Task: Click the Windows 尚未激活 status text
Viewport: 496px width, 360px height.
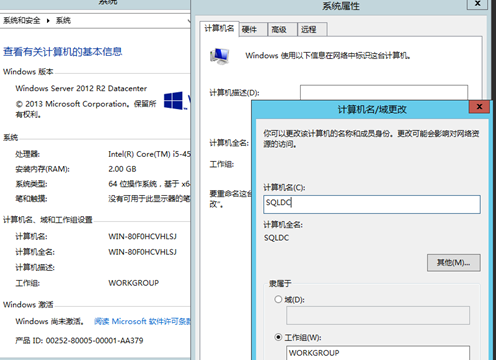Action: click(50, 321)
